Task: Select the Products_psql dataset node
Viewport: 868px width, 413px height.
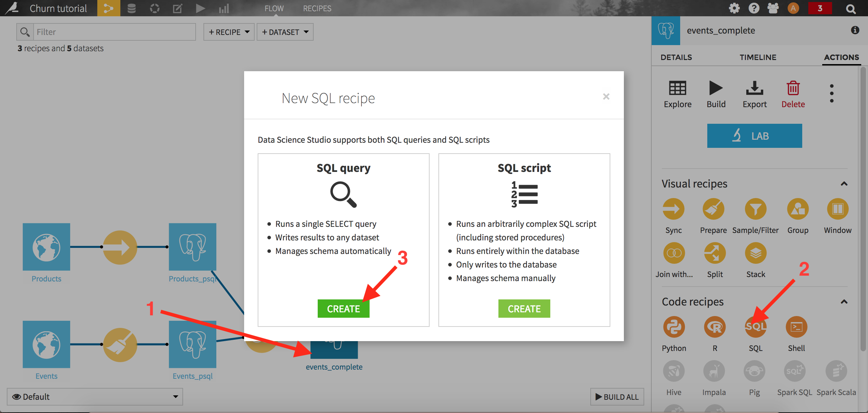Action: pos(193,247)
